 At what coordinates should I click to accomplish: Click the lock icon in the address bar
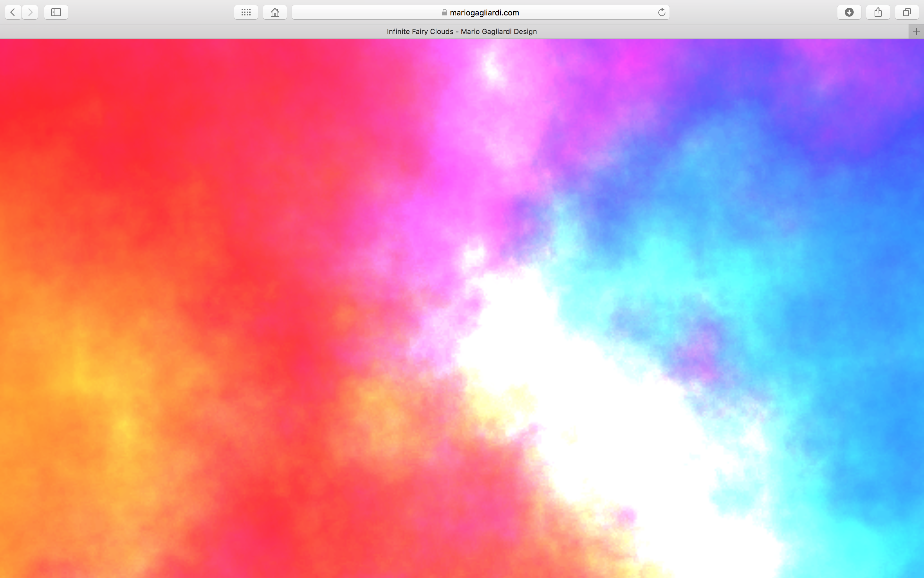(444, 12)
